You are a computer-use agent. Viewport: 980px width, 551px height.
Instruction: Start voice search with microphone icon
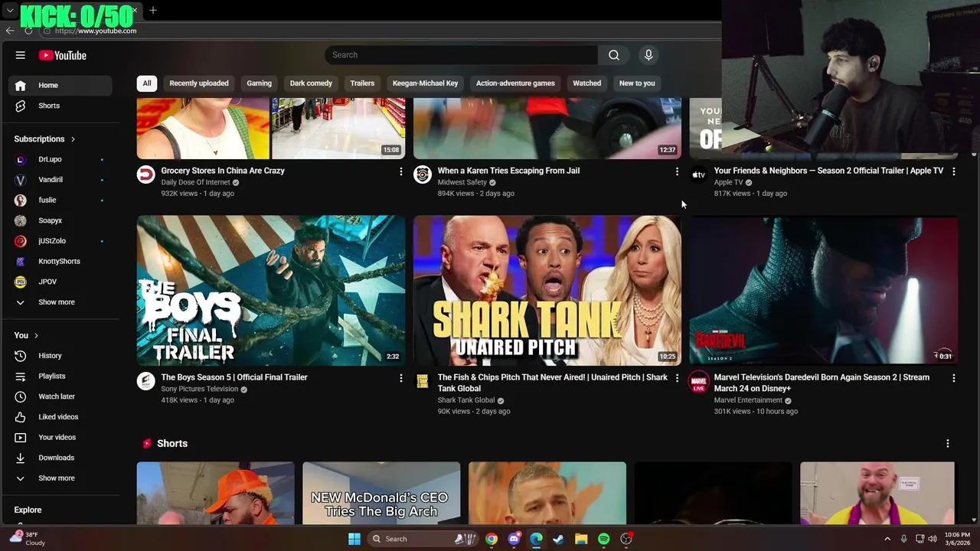[x=648, y=55]
